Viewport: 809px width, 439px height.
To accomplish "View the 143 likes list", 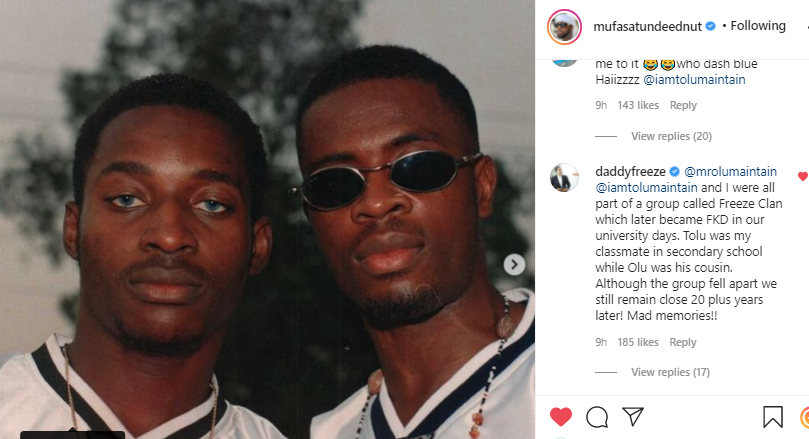I will pyautogui.click(x=638, y=105).
